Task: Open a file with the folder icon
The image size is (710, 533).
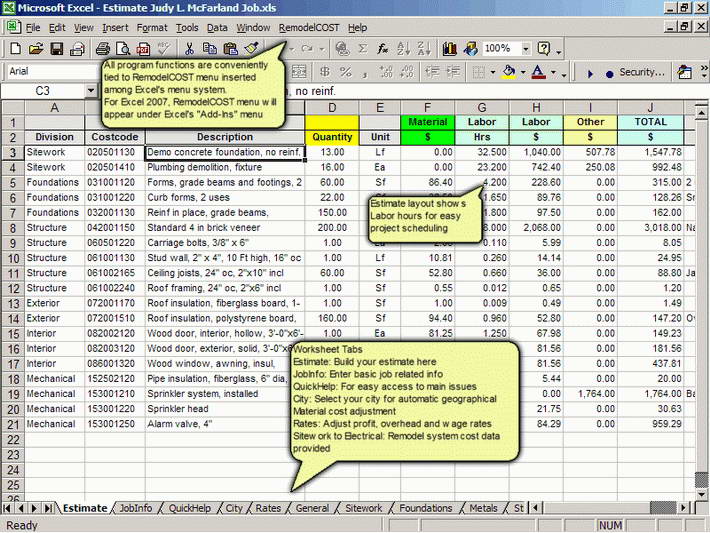Action: [x=36, y=48]
